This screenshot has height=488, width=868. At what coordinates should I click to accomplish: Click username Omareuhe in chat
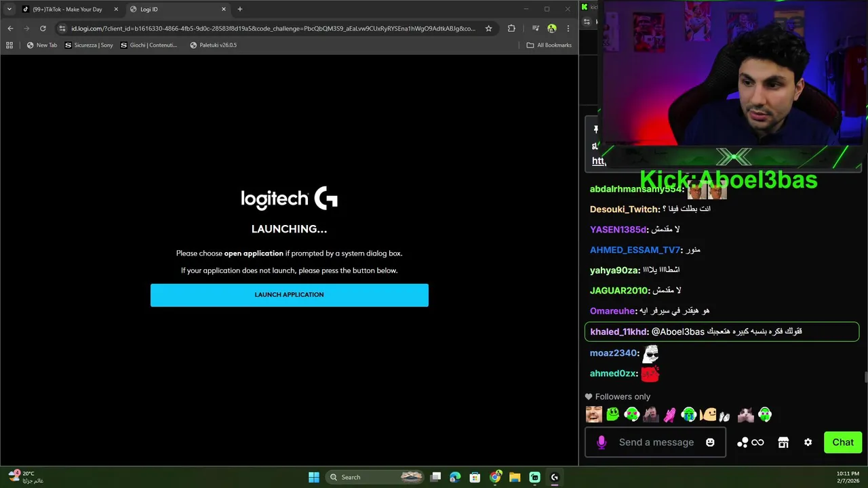point(612,311)
